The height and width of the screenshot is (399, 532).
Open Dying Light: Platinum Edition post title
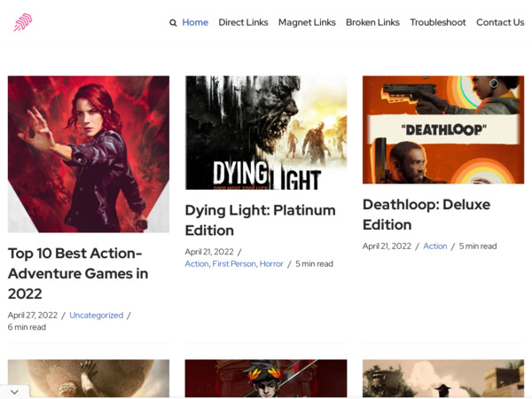pos(260,220)
